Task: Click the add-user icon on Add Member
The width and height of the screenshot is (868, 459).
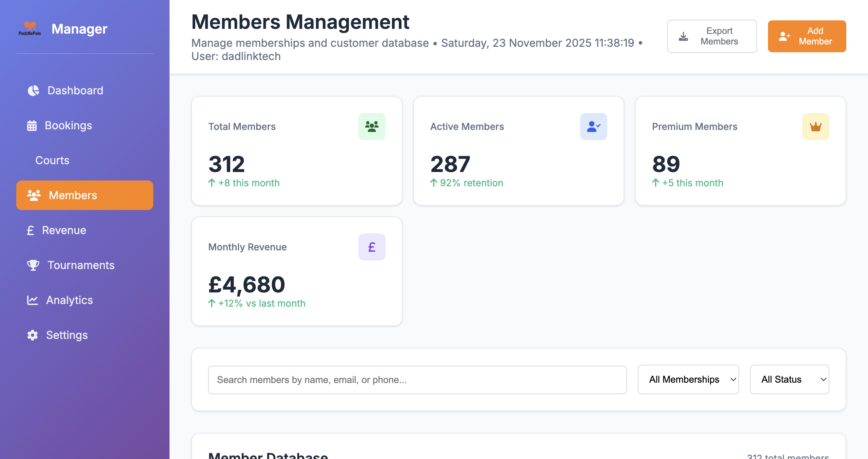Action: (784, 36)
